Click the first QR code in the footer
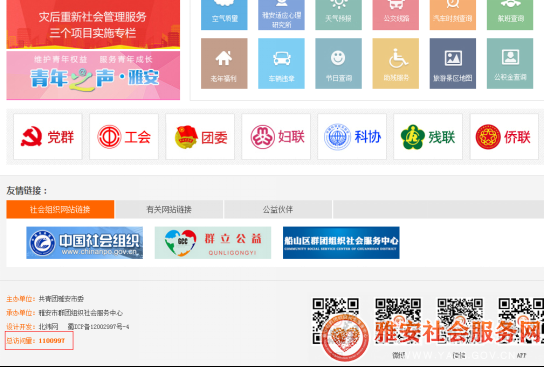This screenshot has height=367, width=544. coord(335,321)
